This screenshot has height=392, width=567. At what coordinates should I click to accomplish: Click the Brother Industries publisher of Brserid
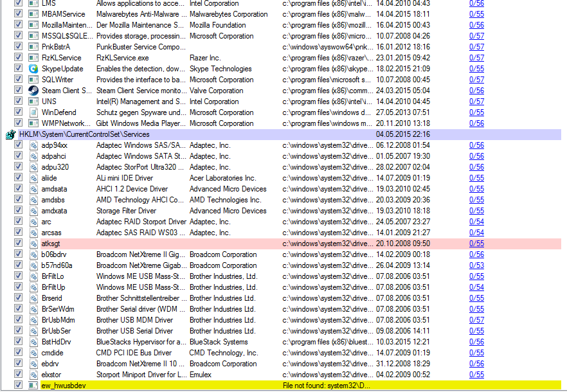click(x=222, y=298)
